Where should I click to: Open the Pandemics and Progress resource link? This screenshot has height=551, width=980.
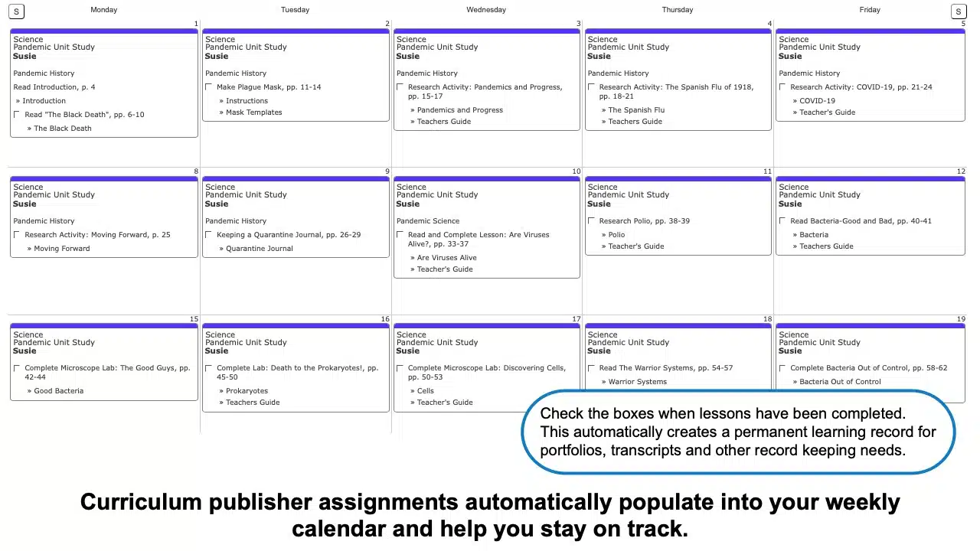click(459, 110)
